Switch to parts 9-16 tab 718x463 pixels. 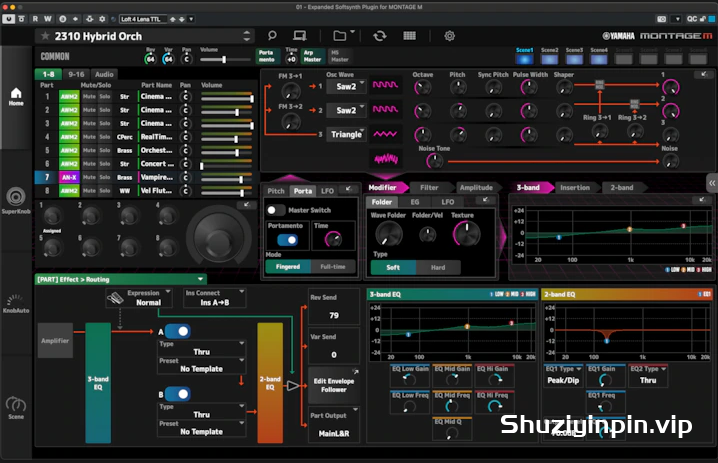coord(76,74)
